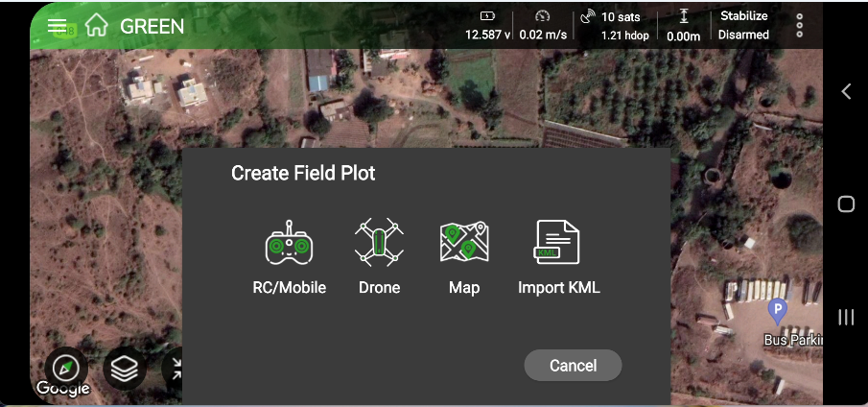Image resolution: width=868 pixels, height=407 pixels.
Task: Choose Drone to create field plot
Action: tap(379, 255)
